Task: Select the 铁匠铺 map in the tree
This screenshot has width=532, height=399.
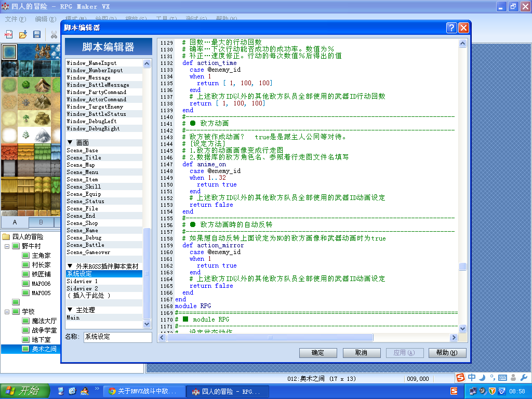Action: [x=41, y=274]
